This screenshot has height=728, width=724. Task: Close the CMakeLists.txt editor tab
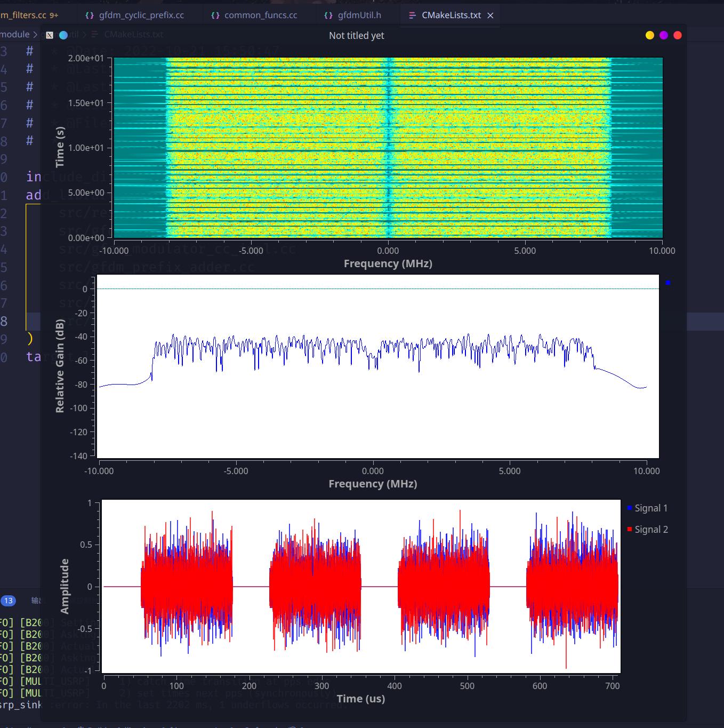click(490, 15)
